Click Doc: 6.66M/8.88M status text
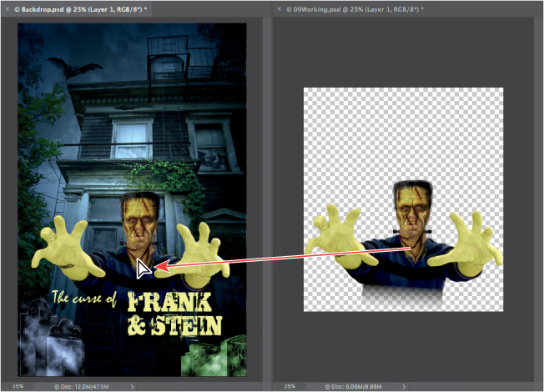Image resolution: width=544 pixels, height=392 pixels. [353, 386]
